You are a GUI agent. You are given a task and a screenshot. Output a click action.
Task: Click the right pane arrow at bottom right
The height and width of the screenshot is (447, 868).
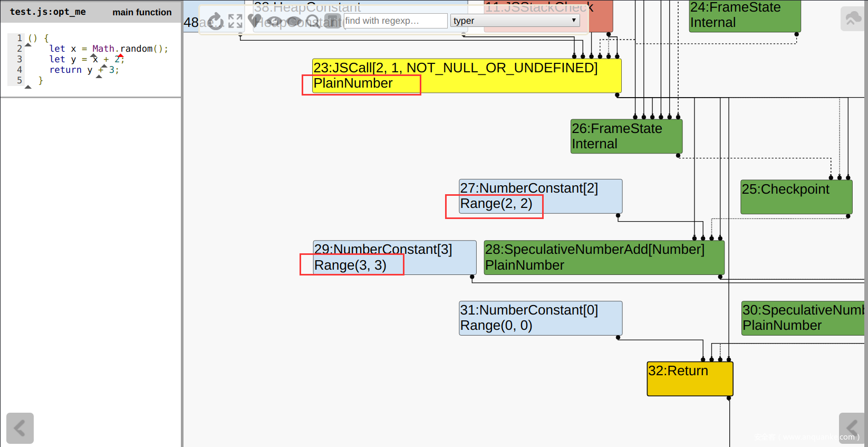click(x=851, y=428)
